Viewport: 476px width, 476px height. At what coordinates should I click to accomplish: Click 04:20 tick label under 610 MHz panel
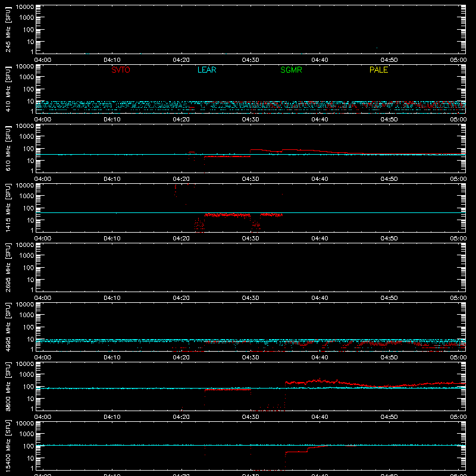181,179
